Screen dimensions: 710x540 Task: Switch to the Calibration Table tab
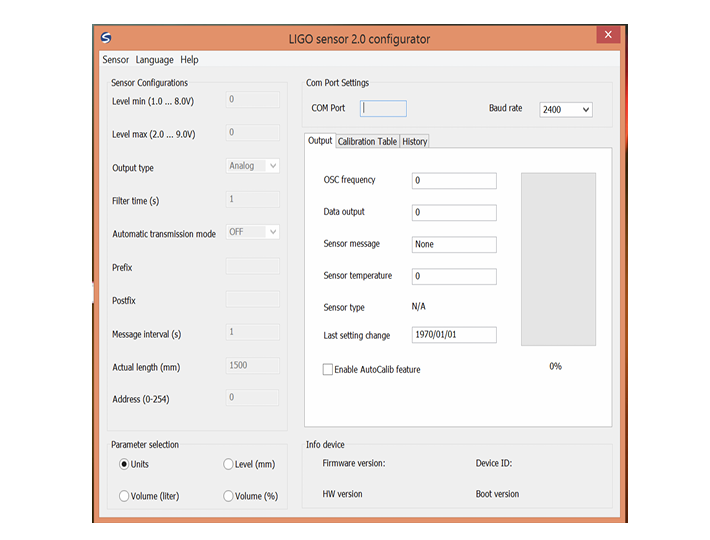(367, 142)
